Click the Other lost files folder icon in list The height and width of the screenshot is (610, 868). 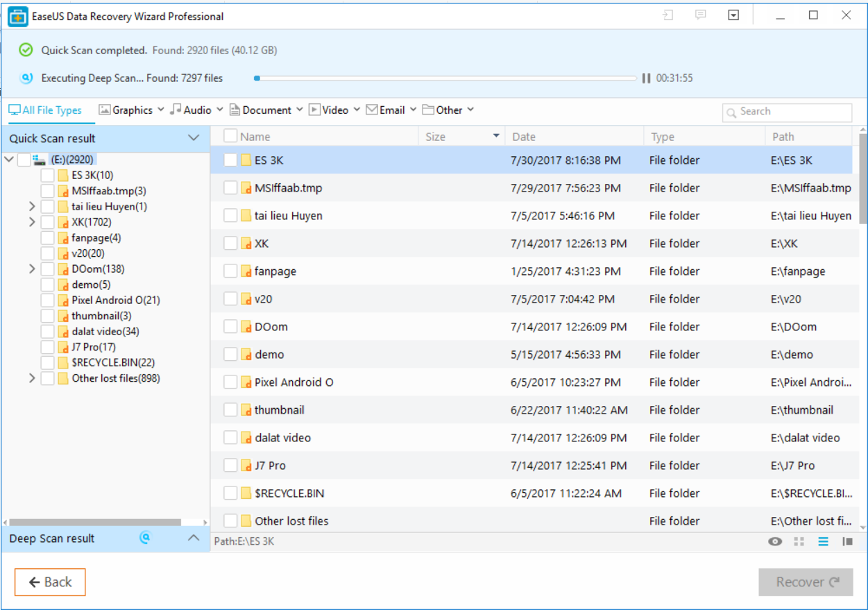246,521
